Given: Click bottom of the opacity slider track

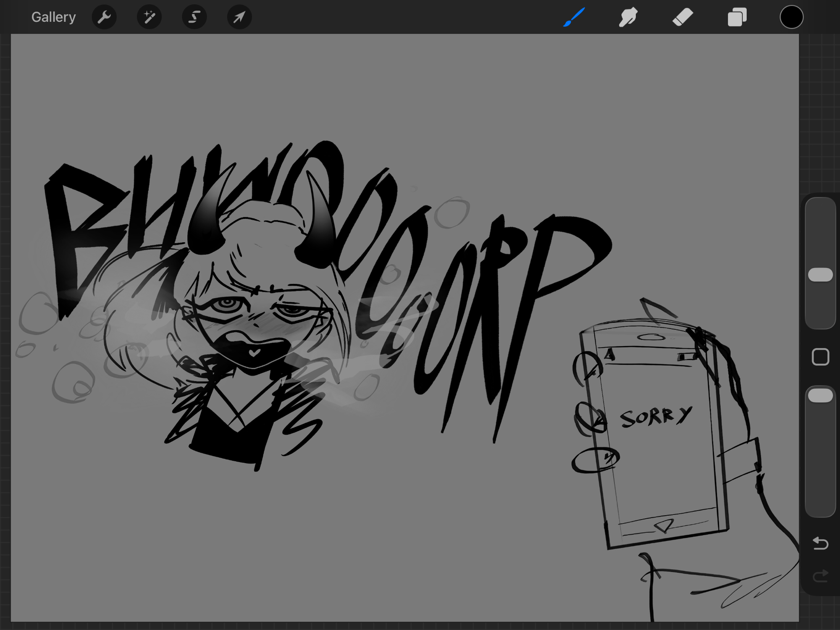Looking at the screenshot, I should pos(820,508).
